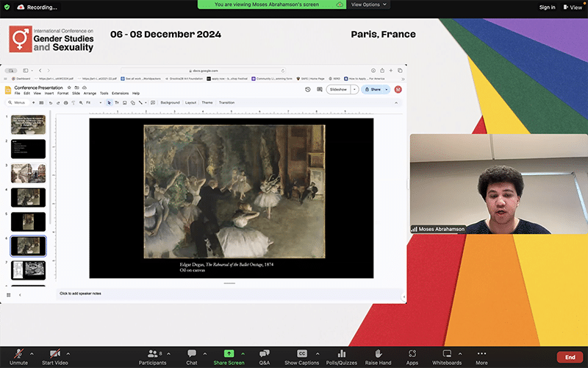This screenshot has width=588, height=368.
Task: Select the Text box tool
Action: 117,102
